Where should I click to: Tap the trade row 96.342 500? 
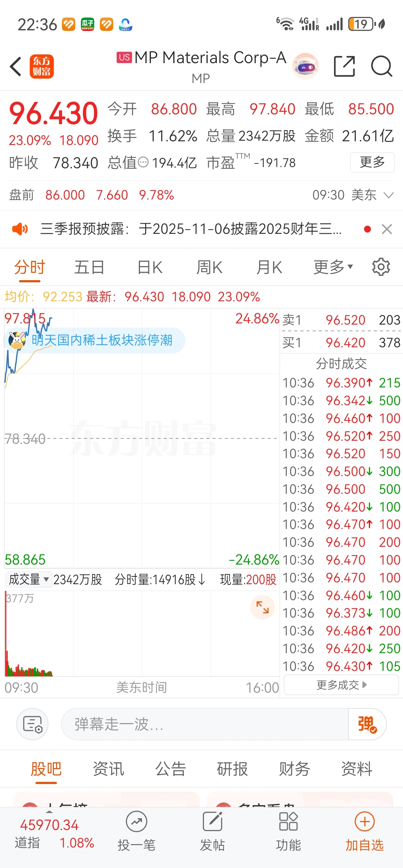(x=341, y=401)
